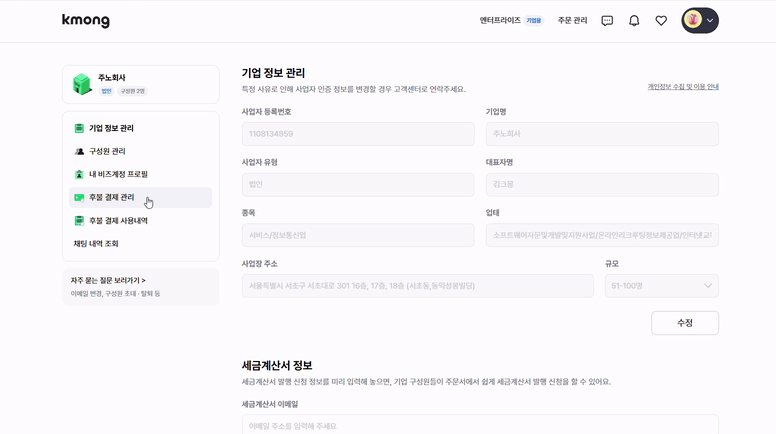
Task: Click the kmong logo
Action: [x=86, y=20]
